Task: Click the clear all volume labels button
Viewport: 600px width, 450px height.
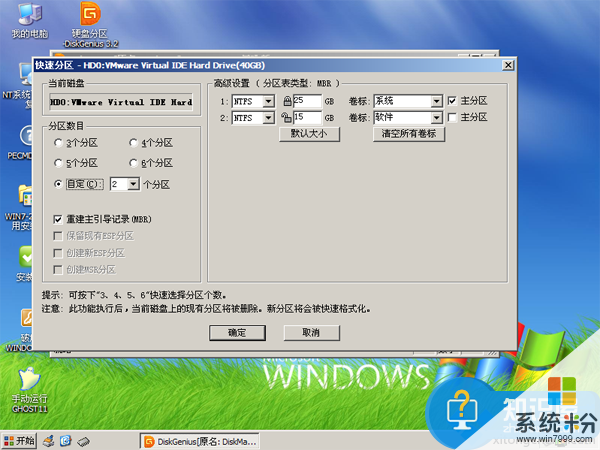Action: click(x=409, y=134)
